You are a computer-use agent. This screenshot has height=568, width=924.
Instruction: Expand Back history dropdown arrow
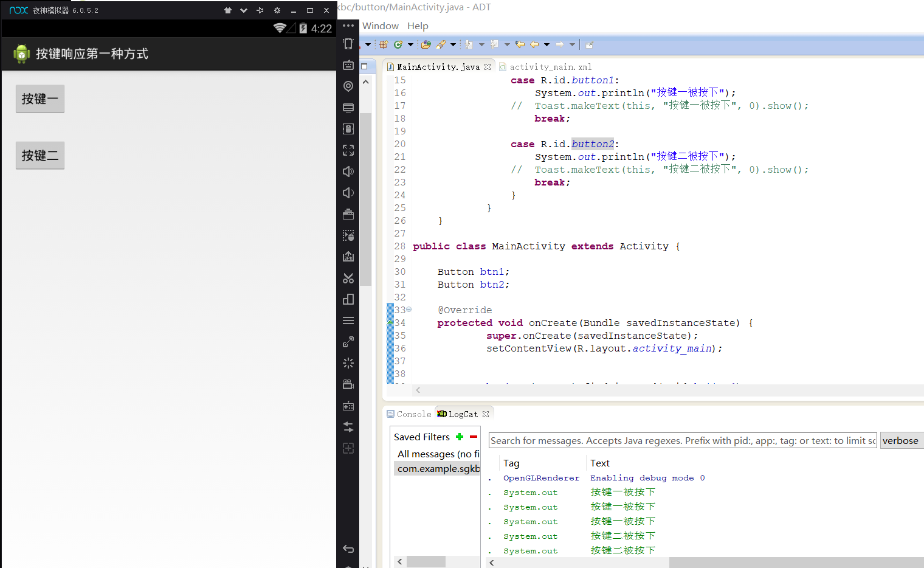546,44
